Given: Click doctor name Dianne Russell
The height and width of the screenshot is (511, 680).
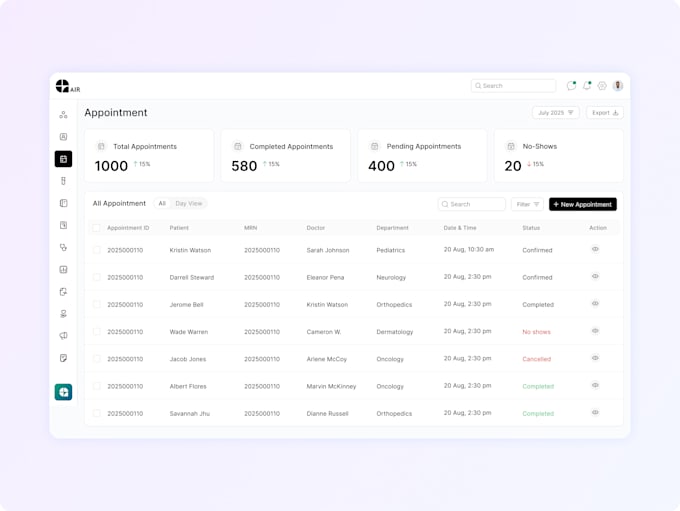Looking at the screenshot, I should tap(327, 414).
